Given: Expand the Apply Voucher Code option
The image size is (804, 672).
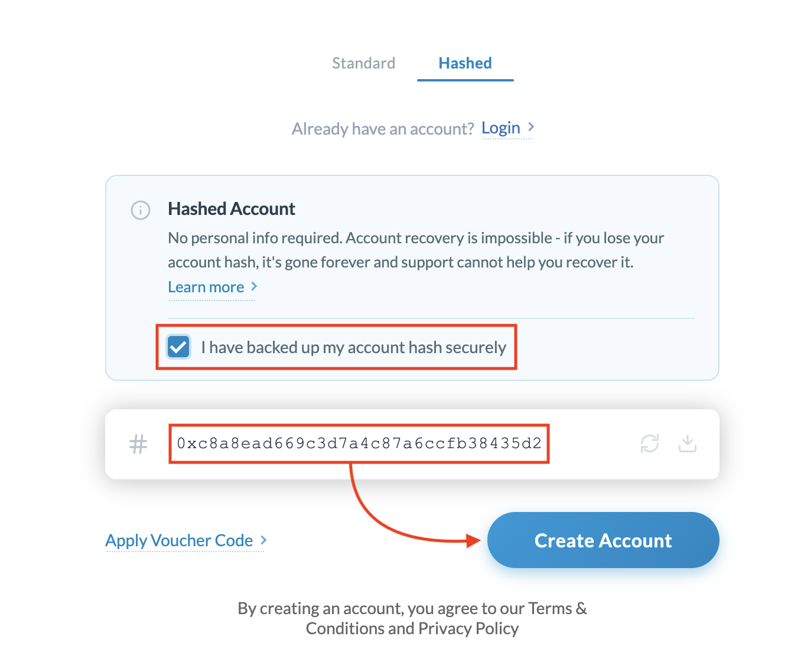Looking at the screenshot, I should click(x=178, y=540).
